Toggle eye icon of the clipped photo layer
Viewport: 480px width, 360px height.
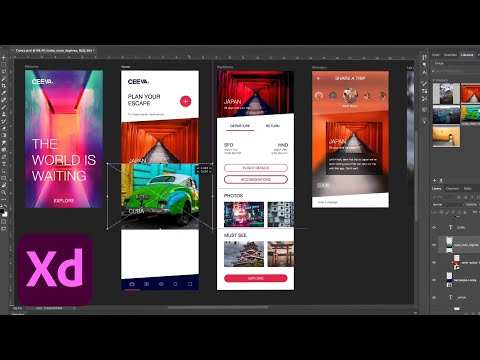pyautogui.click(x=434, y=262)
